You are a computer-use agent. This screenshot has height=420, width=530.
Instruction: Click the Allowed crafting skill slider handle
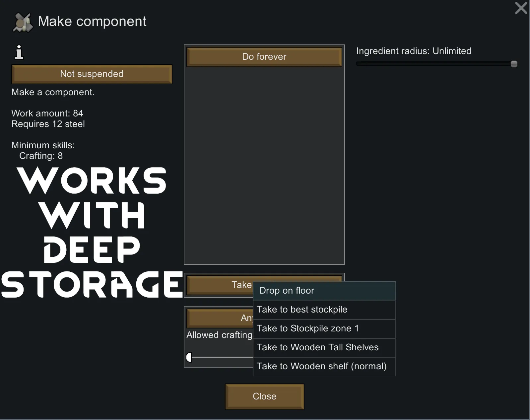(x=189, y=357)
